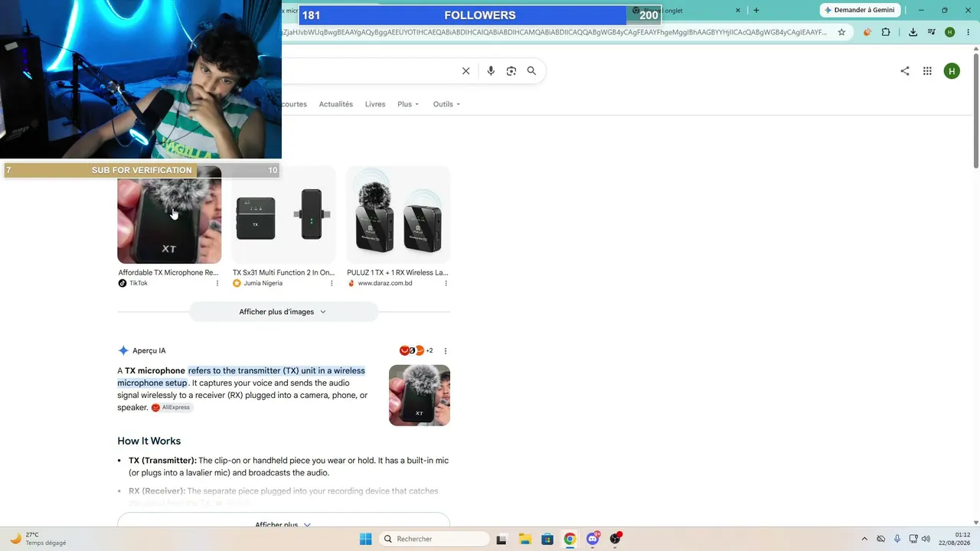
Task: Open the Google apps grid
Action: click(927, 71)
